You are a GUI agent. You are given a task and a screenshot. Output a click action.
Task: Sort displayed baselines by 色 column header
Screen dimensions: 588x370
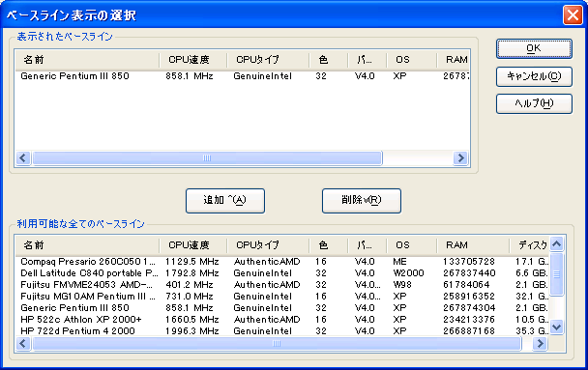[x=328, y=60]
